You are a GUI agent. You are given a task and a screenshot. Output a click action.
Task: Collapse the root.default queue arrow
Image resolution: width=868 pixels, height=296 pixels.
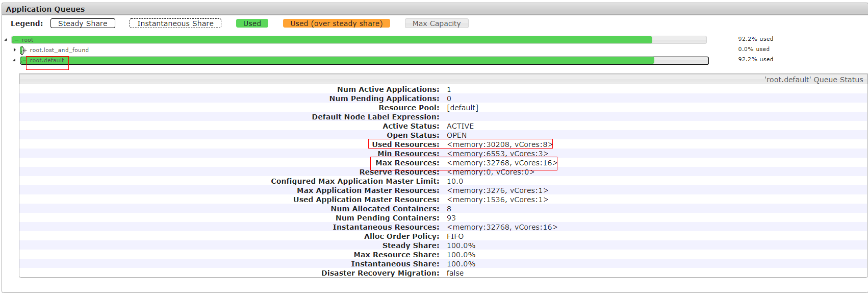coord(14,60)
